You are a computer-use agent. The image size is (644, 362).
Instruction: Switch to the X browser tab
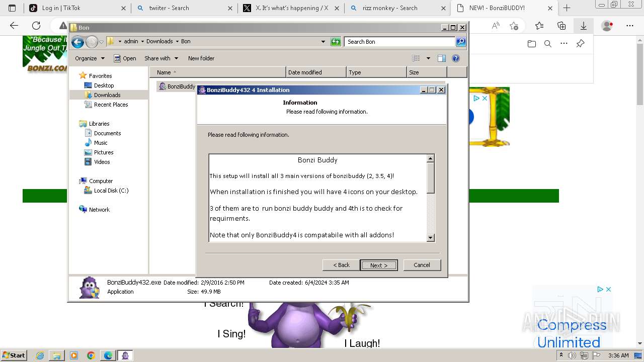291,8
